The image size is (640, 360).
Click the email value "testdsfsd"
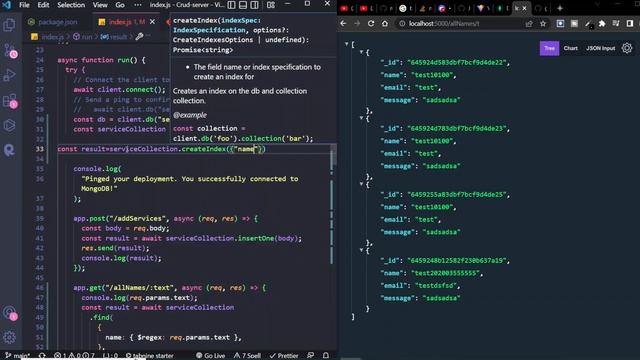pyautogui.click(x=435, y=286)
